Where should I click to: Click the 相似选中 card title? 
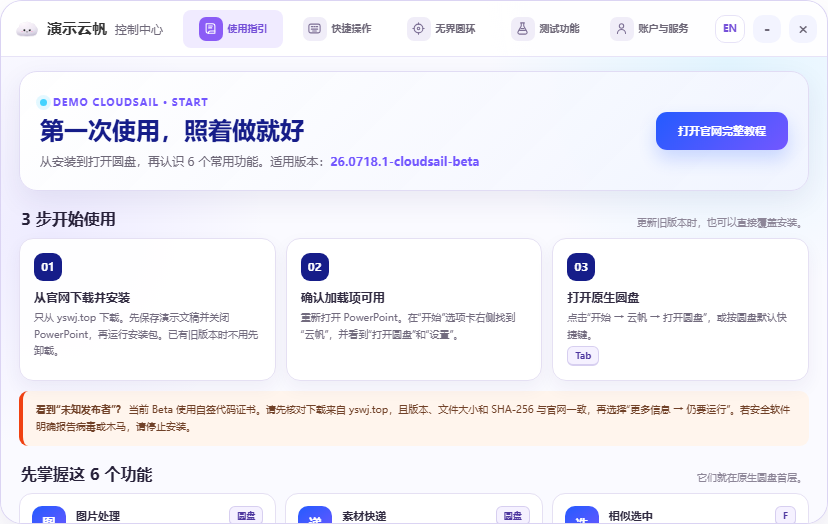tap(631, 516)
